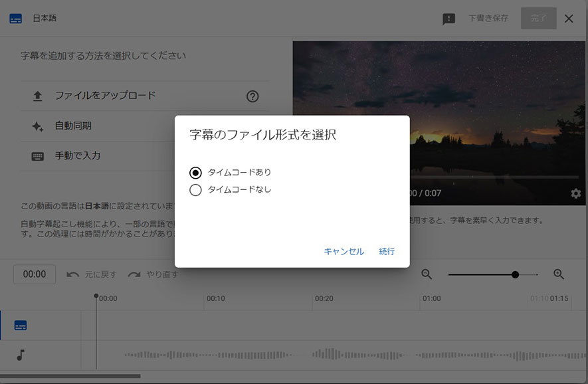
Task: Click the やり直す redo label
Action: pos(162,274)
